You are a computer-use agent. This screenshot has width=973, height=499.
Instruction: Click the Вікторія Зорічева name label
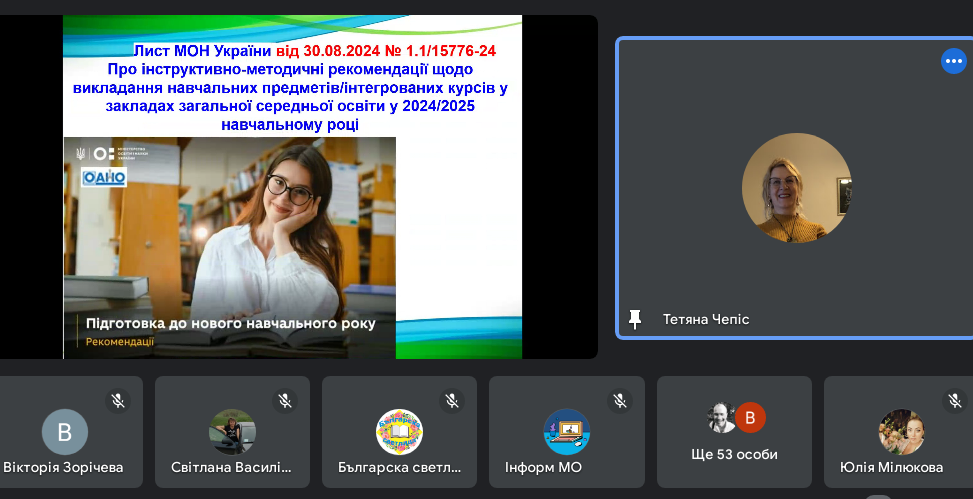(65, 467)
